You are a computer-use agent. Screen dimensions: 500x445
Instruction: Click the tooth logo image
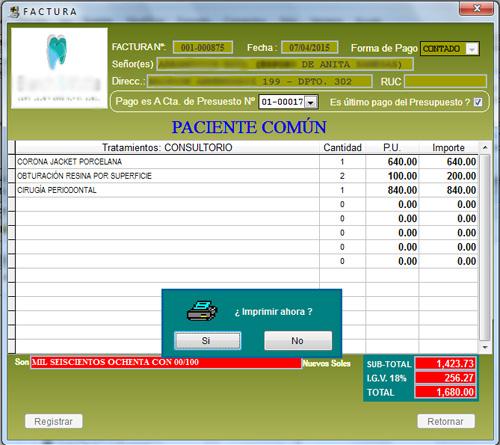coord(57,52)
